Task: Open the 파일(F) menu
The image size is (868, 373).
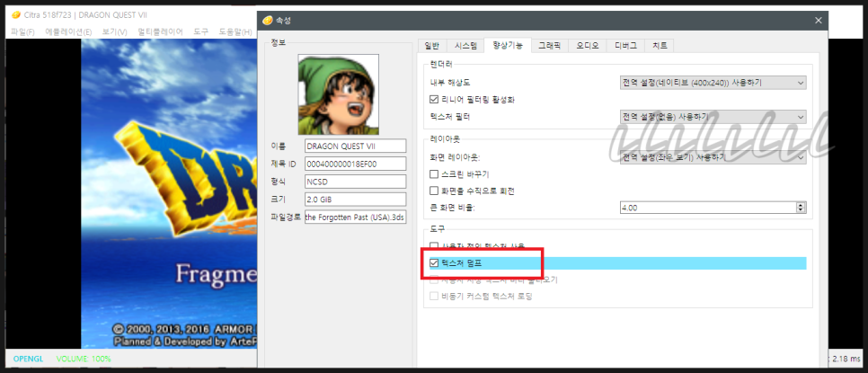Action: (22, 32)
